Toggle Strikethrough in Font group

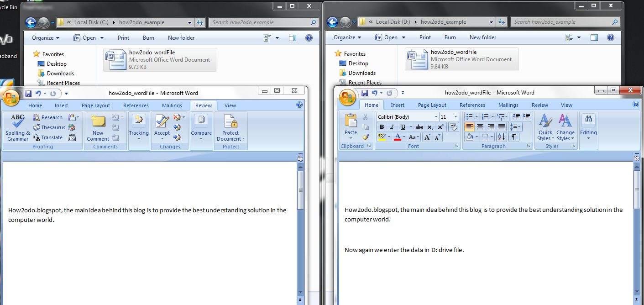(419, 127)
